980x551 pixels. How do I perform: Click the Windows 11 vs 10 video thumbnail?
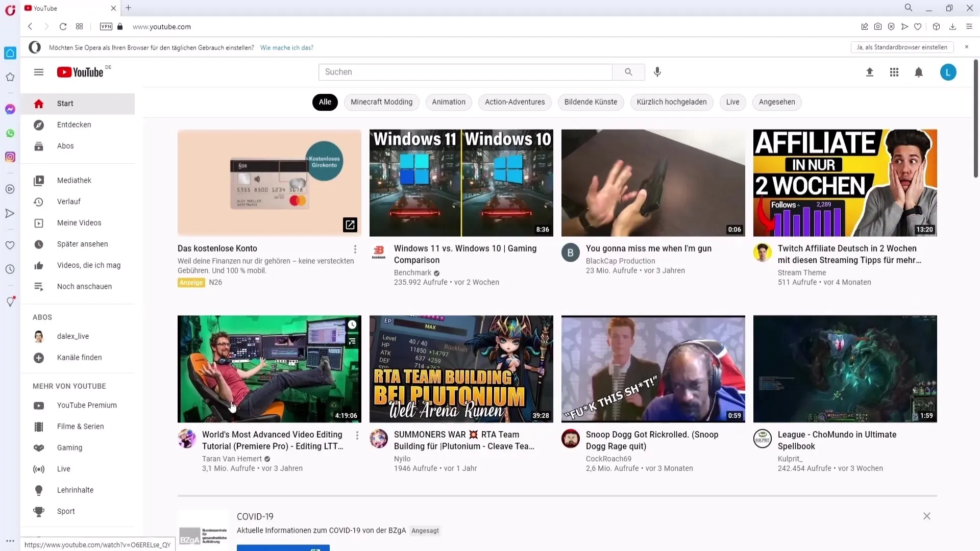coord(461,182)
